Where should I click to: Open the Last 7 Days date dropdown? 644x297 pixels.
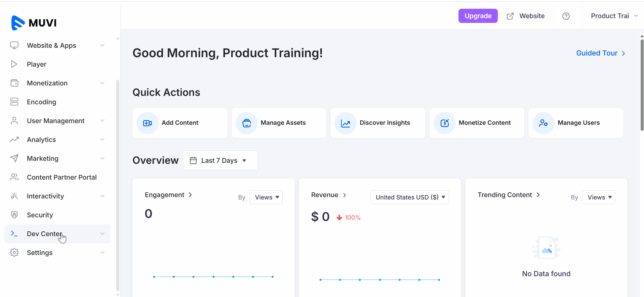point(220,160)
